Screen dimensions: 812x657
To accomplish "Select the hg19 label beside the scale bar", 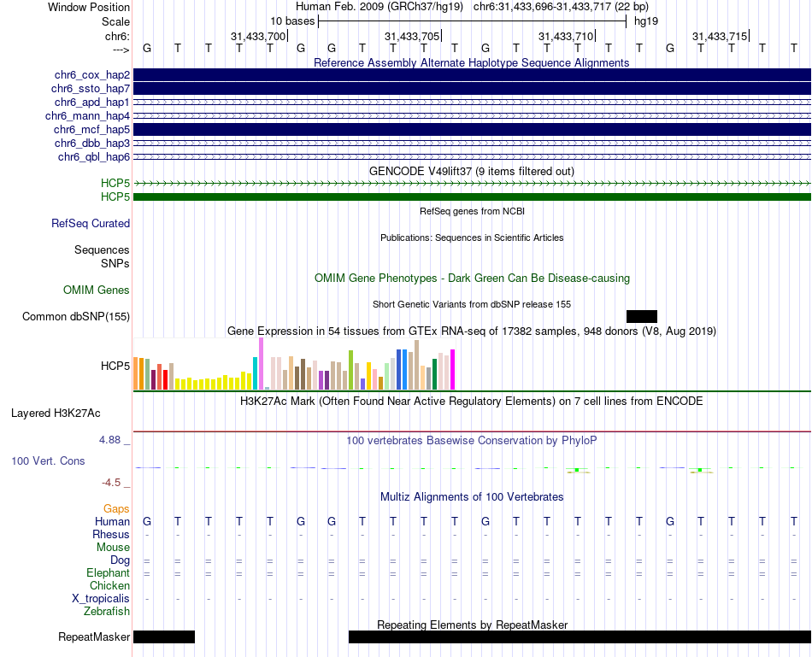I will pyautogui.click(x=646, y=21).
